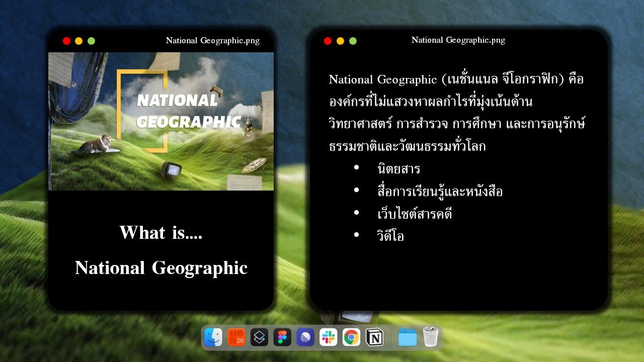The image size is (644, 362).
Task: Close the right window with Thai text
Action: [x=328, y=41]
